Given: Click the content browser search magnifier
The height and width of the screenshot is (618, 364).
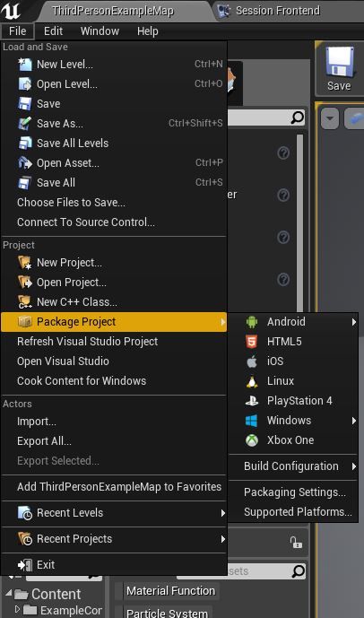Looking at the screenshot, I should tap(299, 570).
